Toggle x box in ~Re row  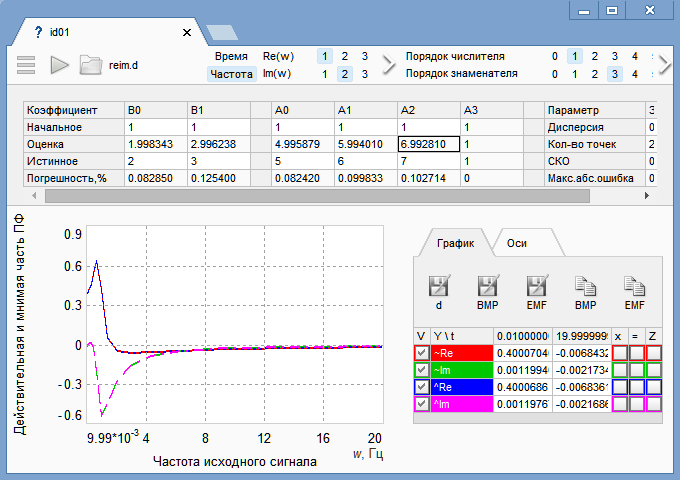(x=620, y=353)
